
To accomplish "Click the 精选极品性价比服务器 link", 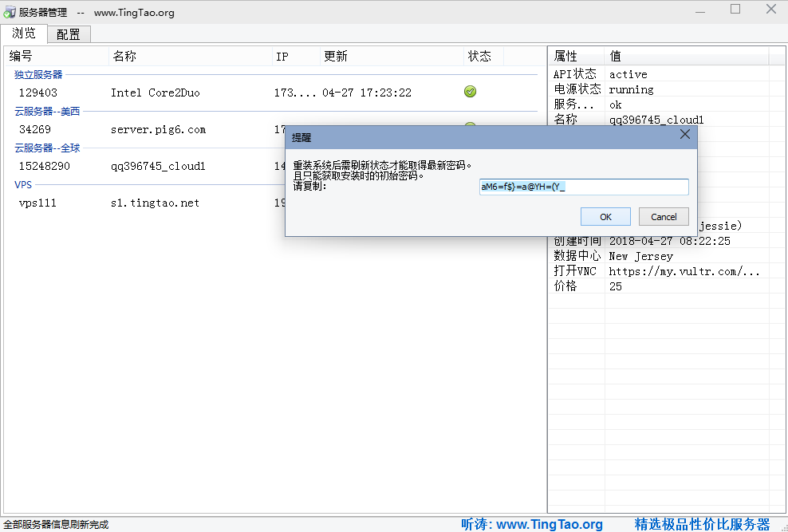I will pyautogui.click(x=702, y=525).
